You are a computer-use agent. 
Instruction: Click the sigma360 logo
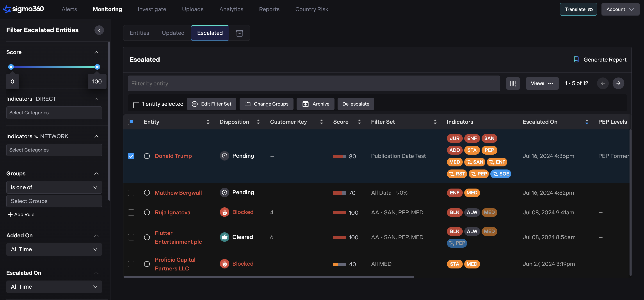[x=23, y=9]
